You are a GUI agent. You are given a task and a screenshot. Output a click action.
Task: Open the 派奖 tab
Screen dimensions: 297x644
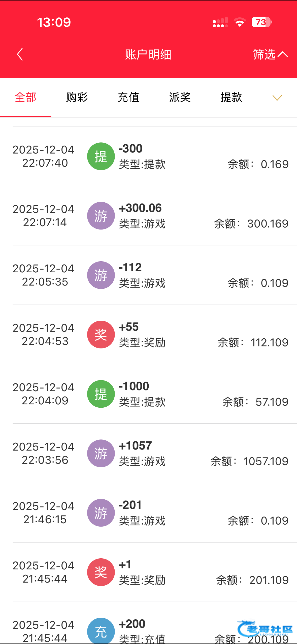click(x=180, y=98)
